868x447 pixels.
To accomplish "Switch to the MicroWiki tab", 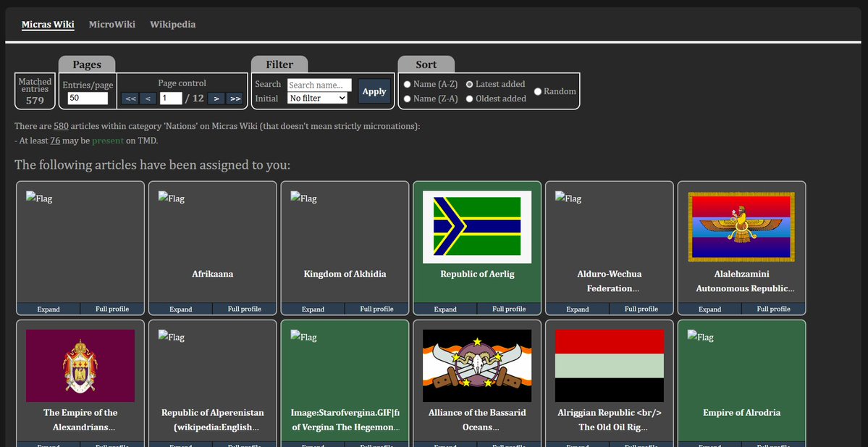I will pyautogui.click(x=111, y=24).
